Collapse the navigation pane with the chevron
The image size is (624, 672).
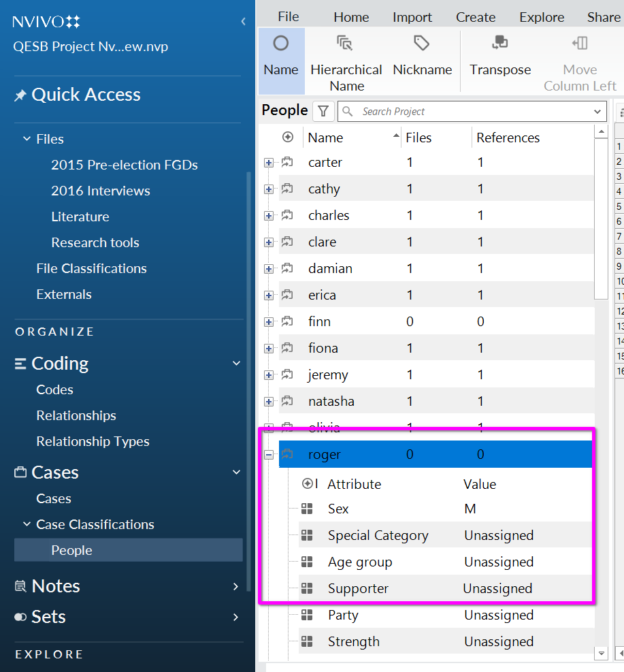click(x=244, y=22)
